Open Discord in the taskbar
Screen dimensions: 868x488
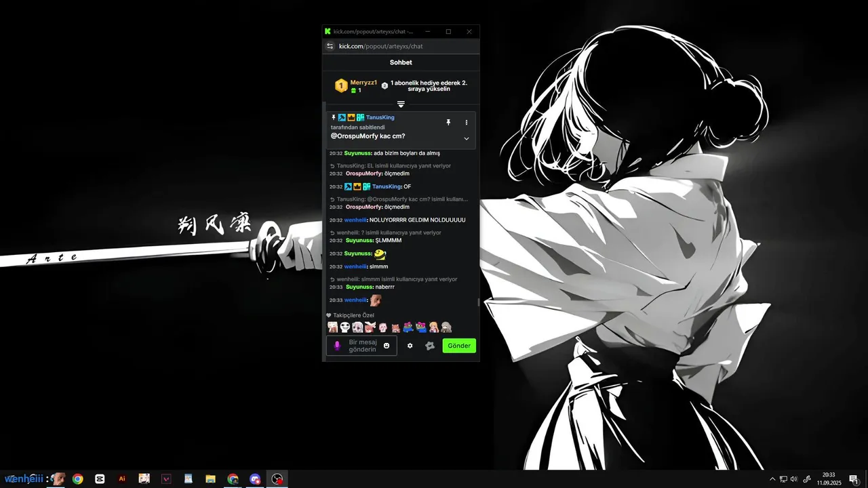pos(255,479)
